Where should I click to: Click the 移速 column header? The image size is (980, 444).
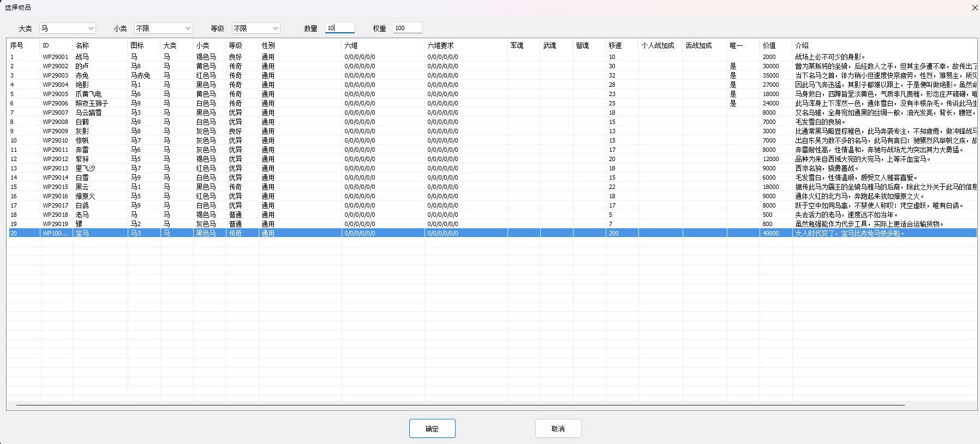615,45
